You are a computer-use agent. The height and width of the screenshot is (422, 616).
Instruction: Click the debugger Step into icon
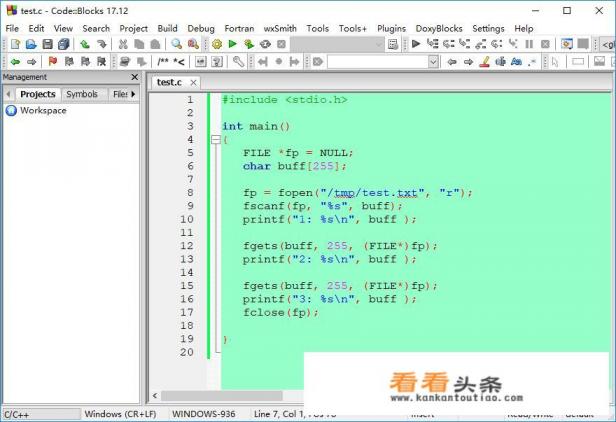point(464,44)
